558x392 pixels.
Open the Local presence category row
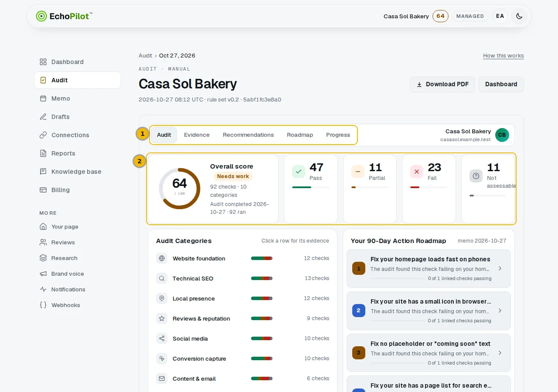coord(242,298)
